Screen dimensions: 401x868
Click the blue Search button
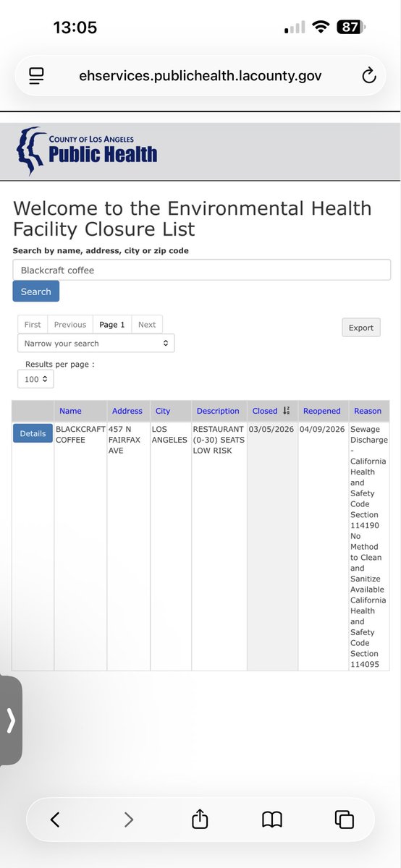36,292
